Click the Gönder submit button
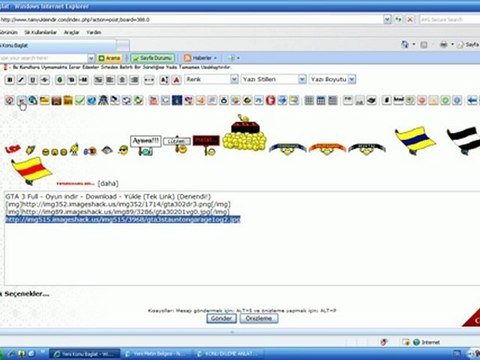Viewport: 480px width, 360px height. (x=221, y=318)
